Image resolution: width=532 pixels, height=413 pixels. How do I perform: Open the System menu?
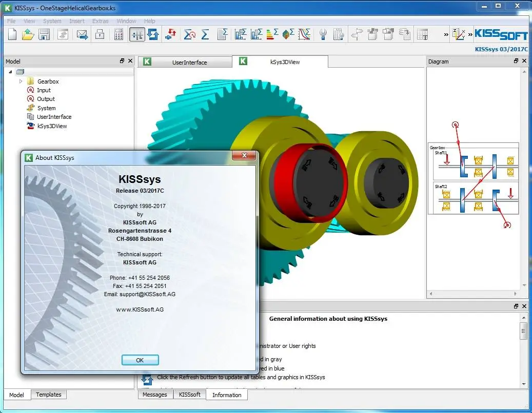52,21
